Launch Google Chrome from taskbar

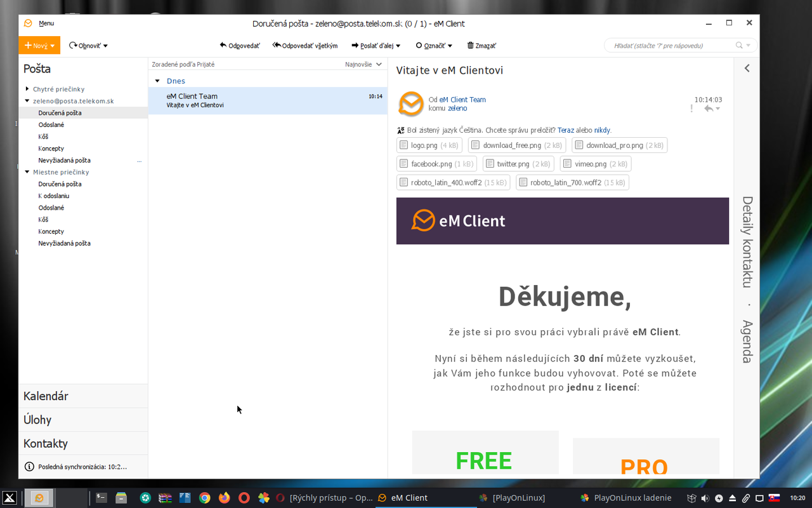click(x=204, y=498)
